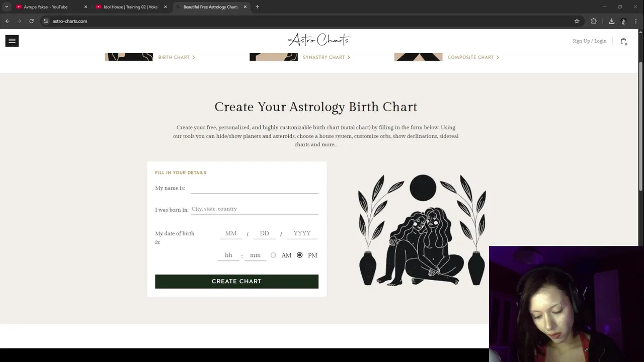Image resolution: width=644 pixels, height=362 pixels.
Task: Expand the Birth Chart link arrow
Action: [x=194, y=57]
